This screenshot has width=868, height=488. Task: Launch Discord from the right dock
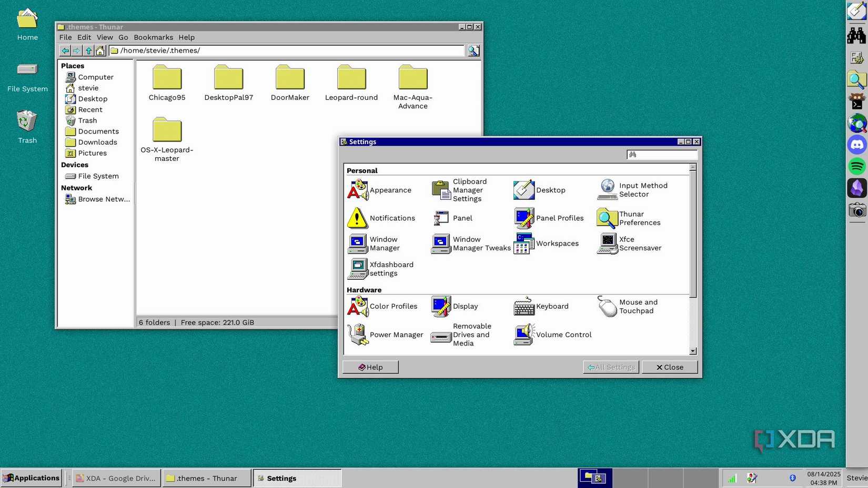pos(856,145)
